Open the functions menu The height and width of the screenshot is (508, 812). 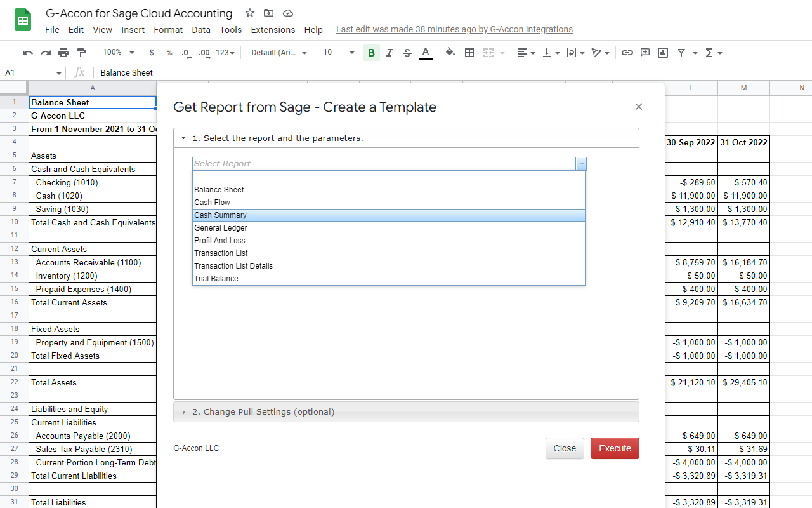[713, 53]
